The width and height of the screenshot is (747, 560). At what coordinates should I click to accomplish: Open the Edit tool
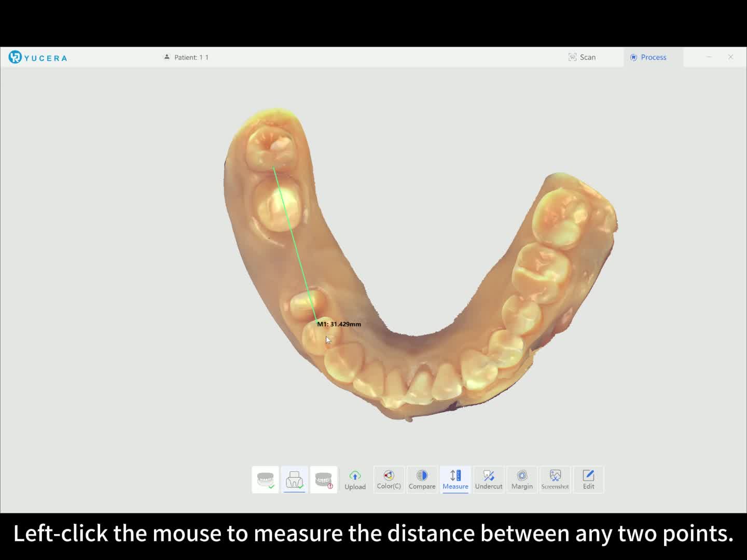coord(588,480)
